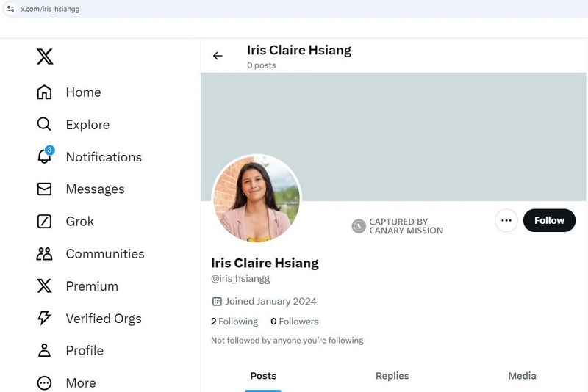588x392 pixels.
Task: Switch to the Replies tab
Action: (x=392, y=376)
